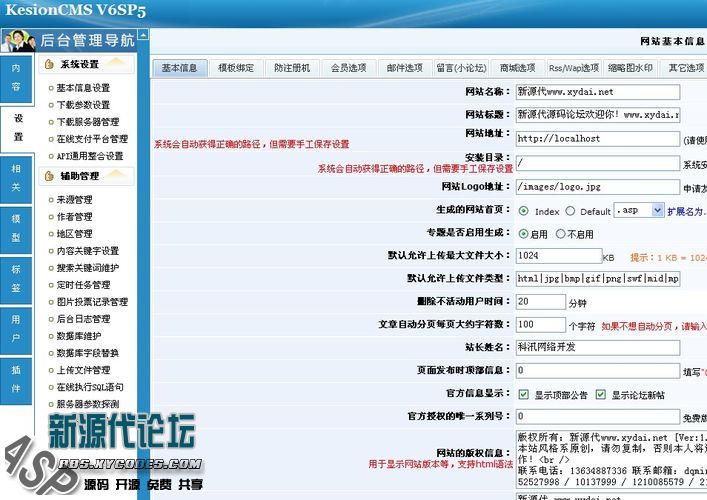Viewport: 707px width, 500px height.
Task: Click the 页面发布时顶部信息 field
Action: pyautogui.click(x=598, y=371)
